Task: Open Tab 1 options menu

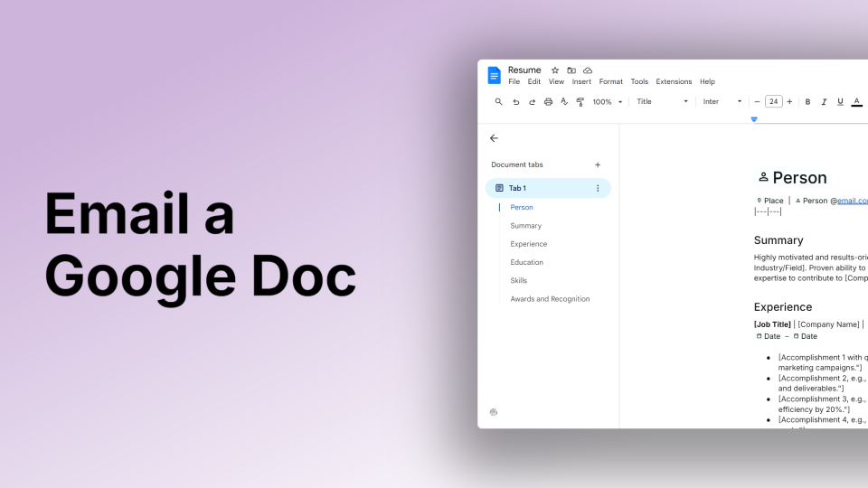Action: (598, 188)
